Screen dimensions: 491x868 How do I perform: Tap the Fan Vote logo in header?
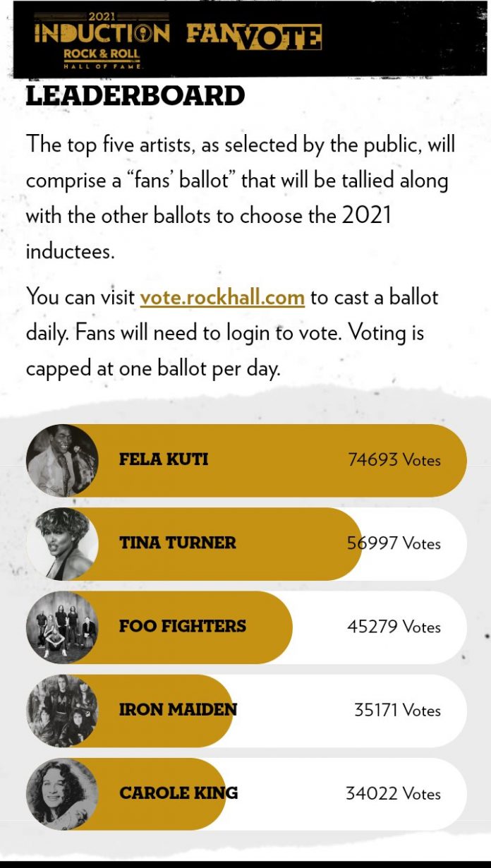coord(254,36)
